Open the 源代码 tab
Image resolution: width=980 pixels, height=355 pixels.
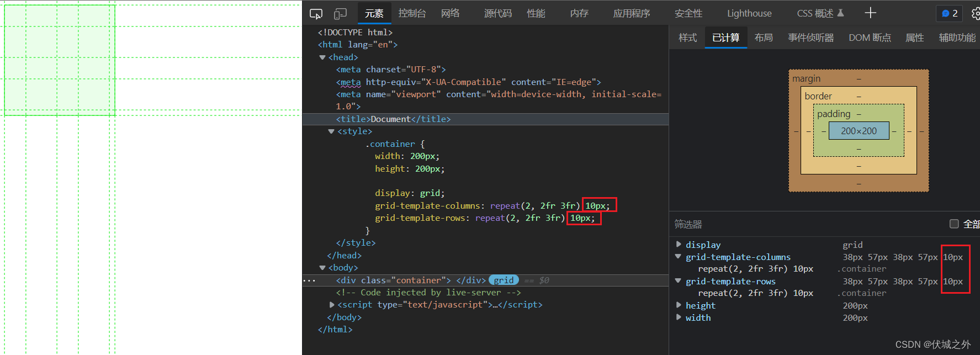498,13
